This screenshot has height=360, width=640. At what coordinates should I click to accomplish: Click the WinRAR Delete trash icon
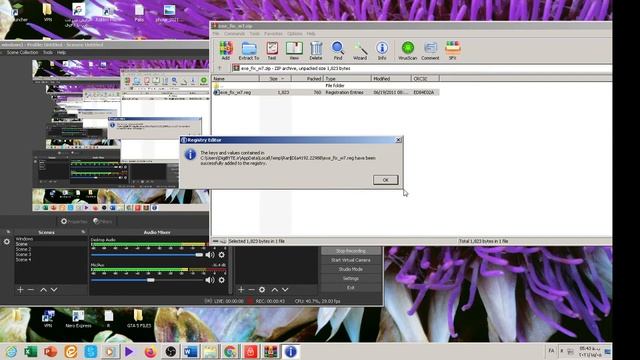pos(316,50)
